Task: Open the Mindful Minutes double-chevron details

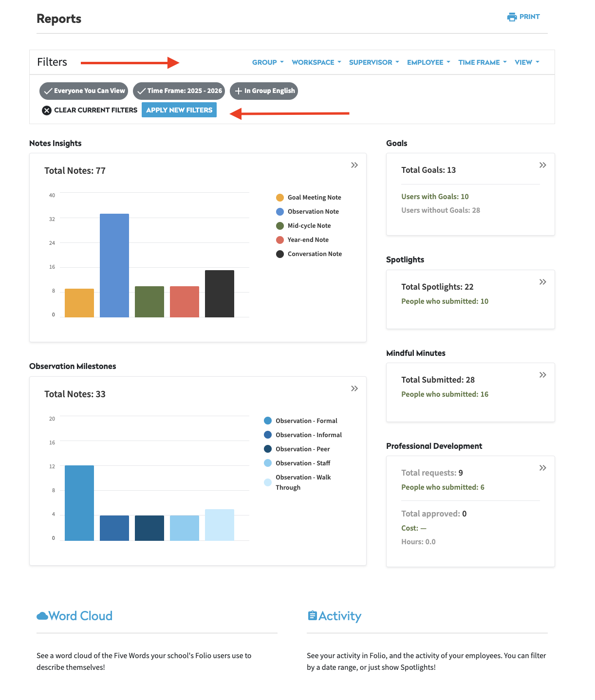Action: (x=543, y=375)
